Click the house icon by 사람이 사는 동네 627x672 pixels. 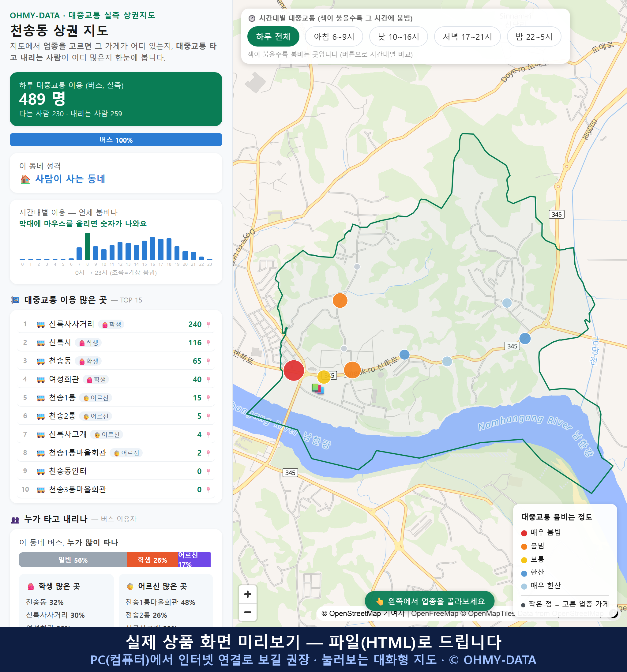click(x=25, y=179)
